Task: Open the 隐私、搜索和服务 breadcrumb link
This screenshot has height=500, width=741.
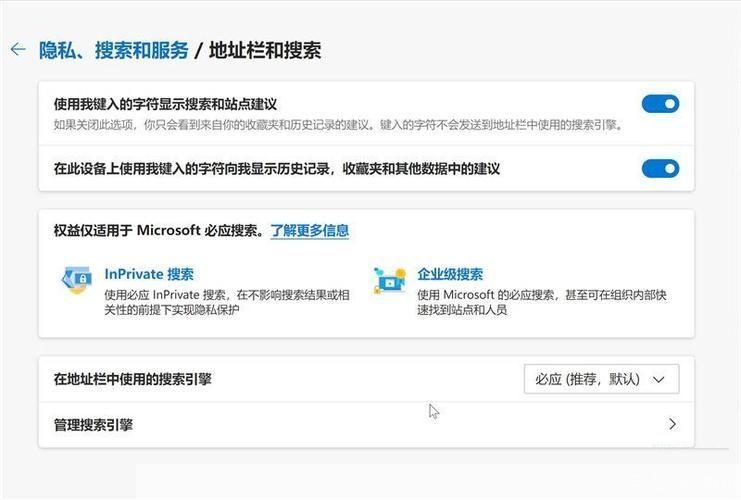Action: [113, 50]
